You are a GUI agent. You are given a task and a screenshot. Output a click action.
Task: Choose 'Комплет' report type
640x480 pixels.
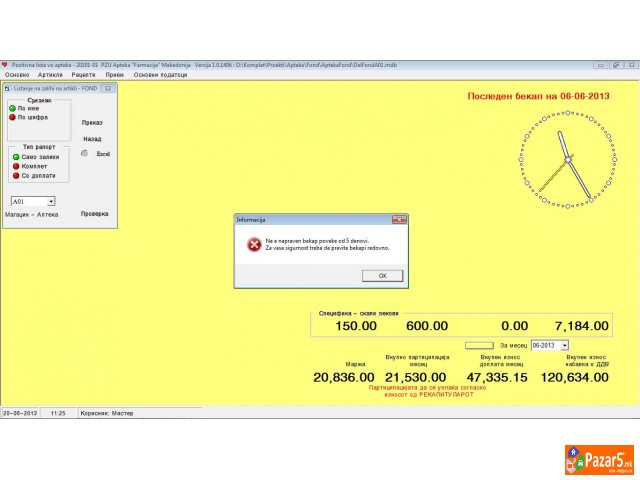pos(16,166)
